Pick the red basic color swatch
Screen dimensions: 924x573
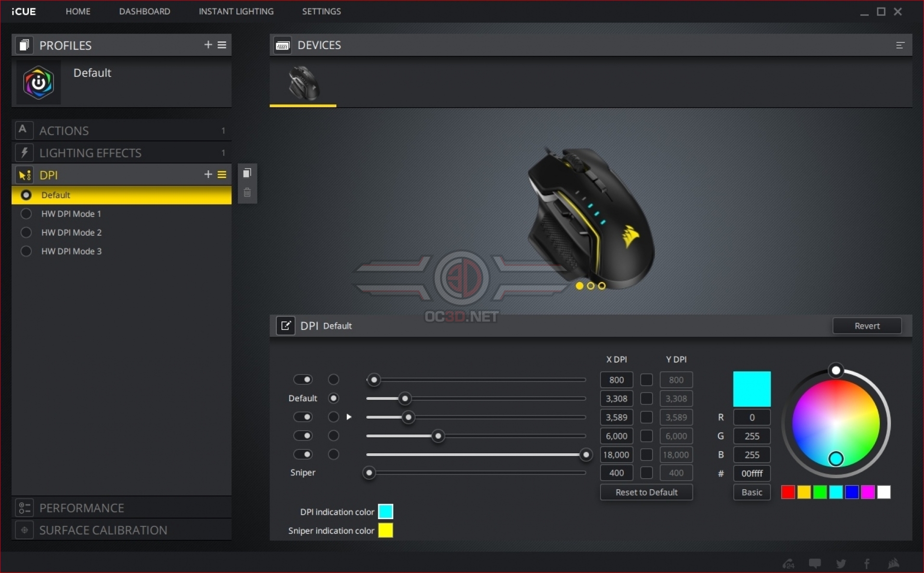[788, 492]
